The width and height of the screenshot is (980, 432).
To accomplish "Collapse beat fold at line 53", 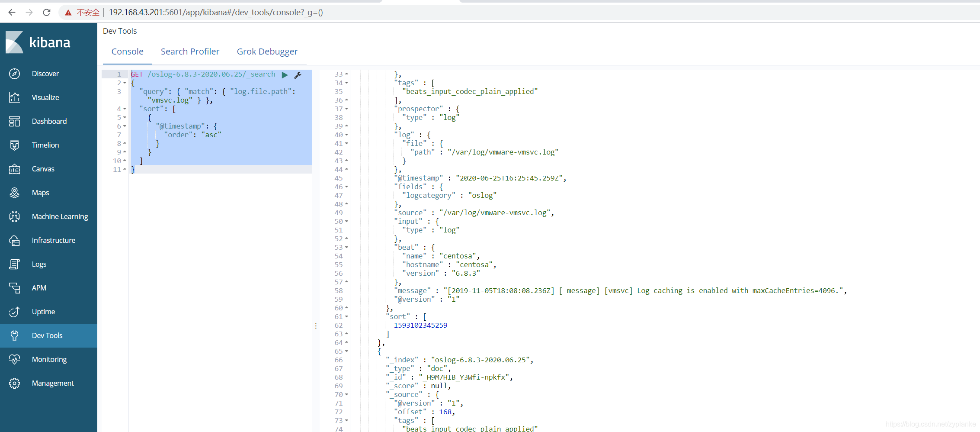I will pyautogui.click(x=346, y=247).
